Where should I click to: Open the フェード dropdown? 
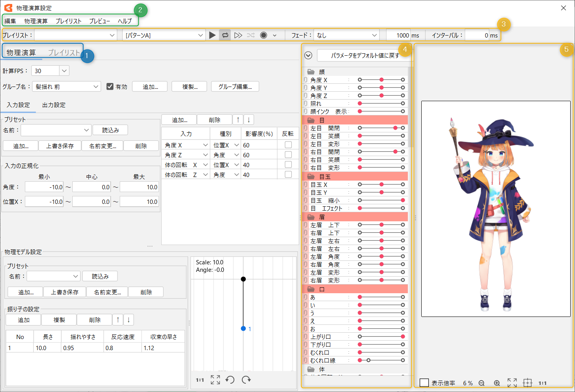(374, 35)
